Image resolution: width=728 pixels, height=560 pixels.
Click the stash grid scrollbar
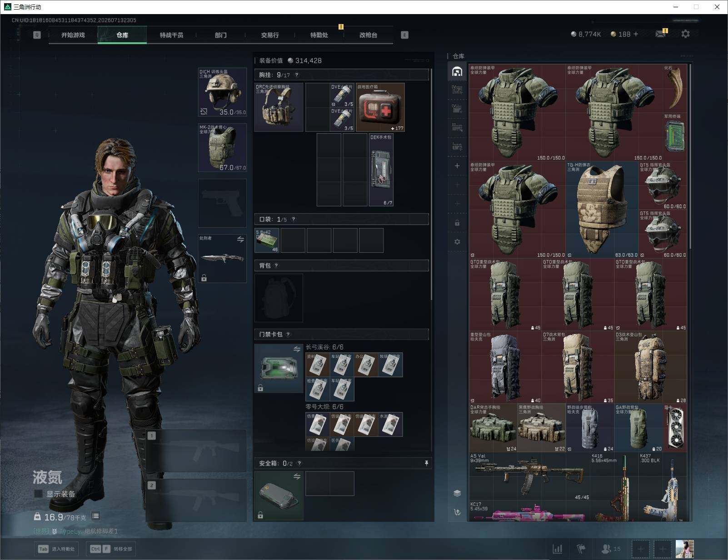(x=690, y=156)
